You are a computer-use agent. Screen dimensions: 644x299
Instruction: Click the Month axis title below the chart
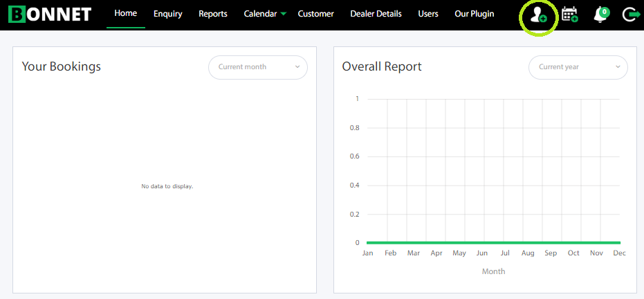[493, 271]
